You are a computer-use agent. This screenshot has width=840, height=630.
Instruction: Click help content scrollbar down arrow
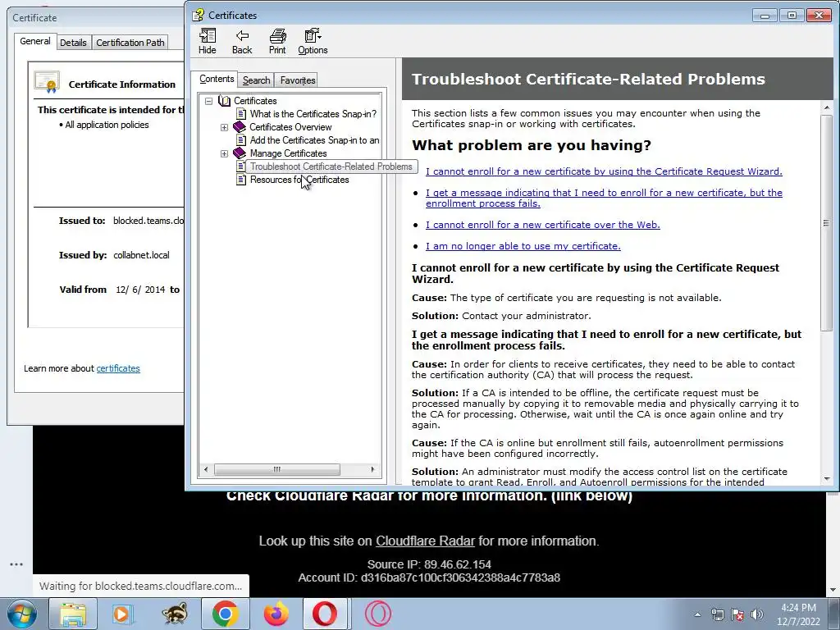827,479
